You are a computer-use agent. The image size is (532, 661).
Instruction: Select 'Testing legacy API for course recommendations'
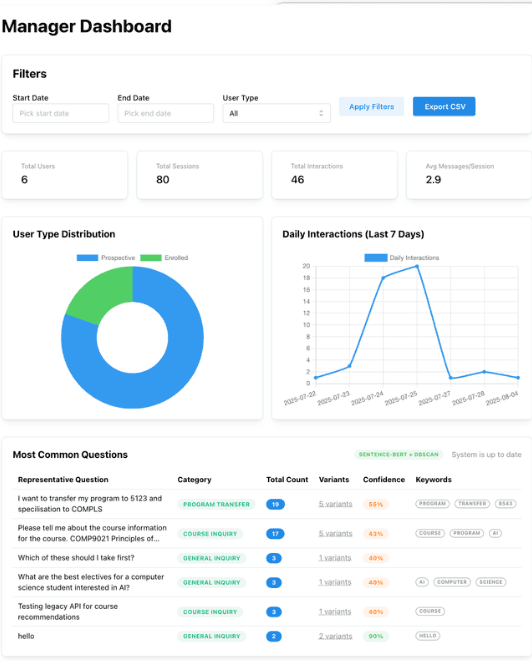[x=67, y=612]
